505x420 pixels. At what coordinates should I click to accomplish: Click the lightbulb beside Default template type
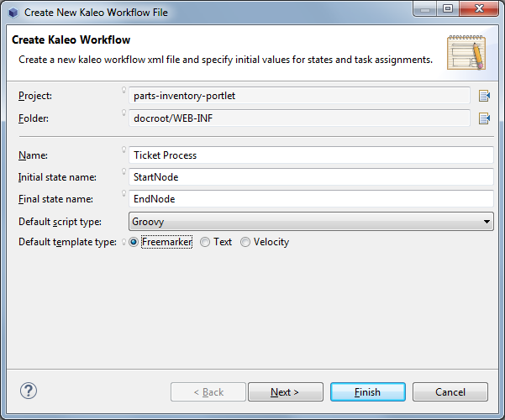[124, 242]
